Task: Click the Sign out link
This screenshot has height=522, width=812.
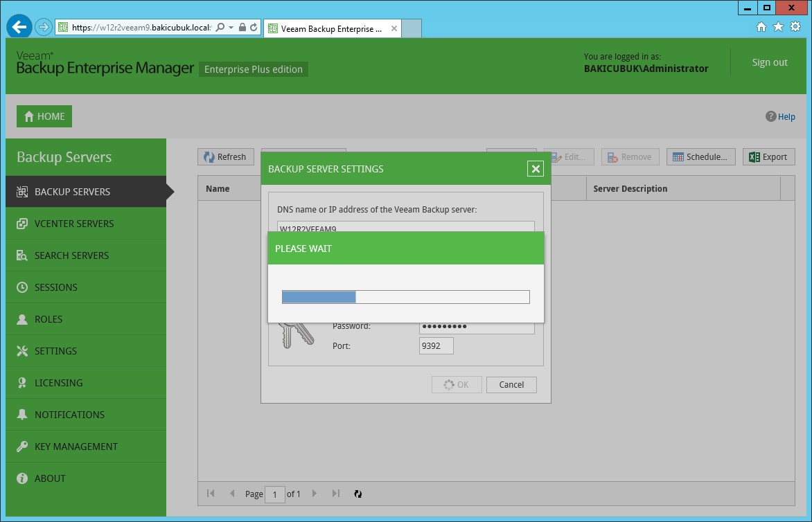Action: (770, 62)
